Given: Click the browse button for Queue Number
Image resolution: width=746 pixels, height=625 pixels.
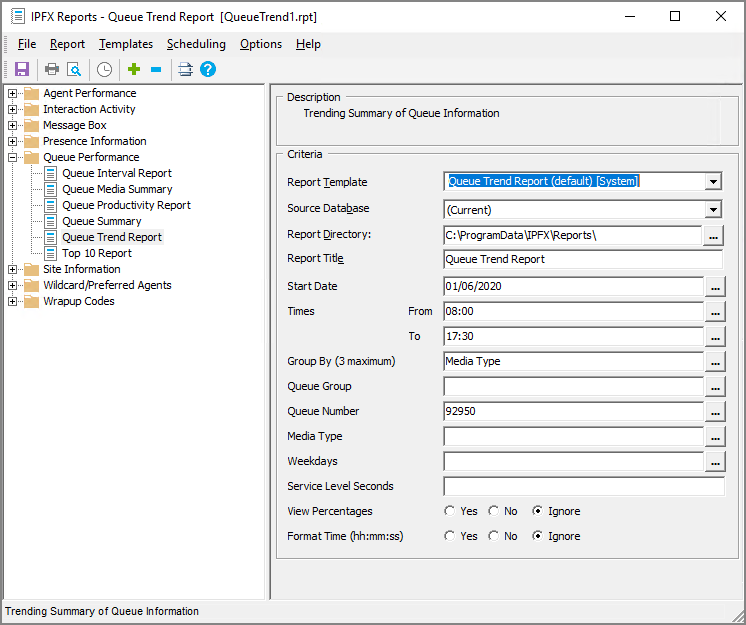Looking at the screenshot, I should 715,412.
